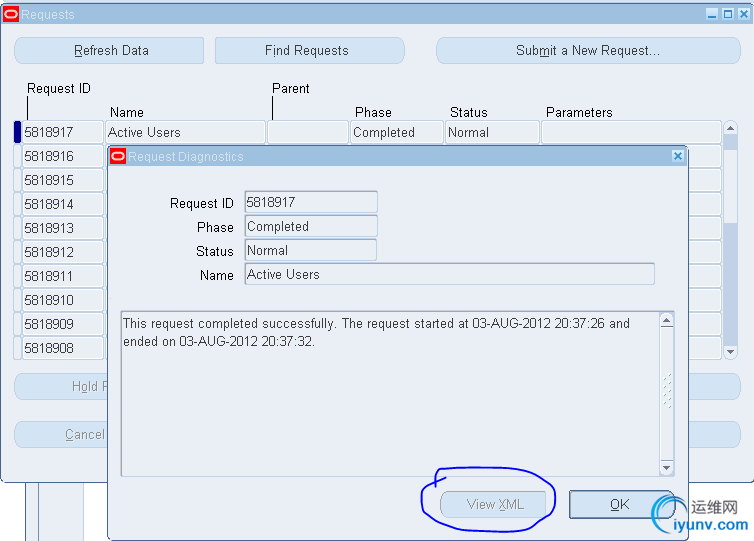Confirm with the OK button
This screenshot has width=754, height=541.
pos(620,504)
